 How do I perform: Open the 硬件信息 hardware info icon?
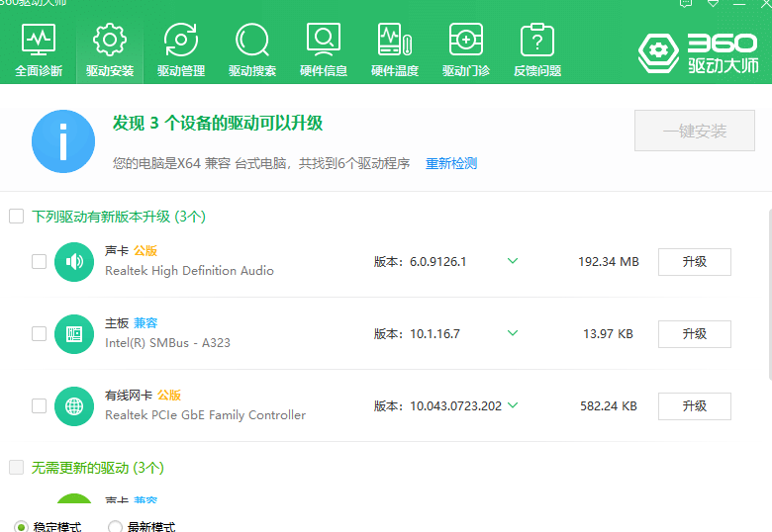pyautogui.click(x=324, y=50)
